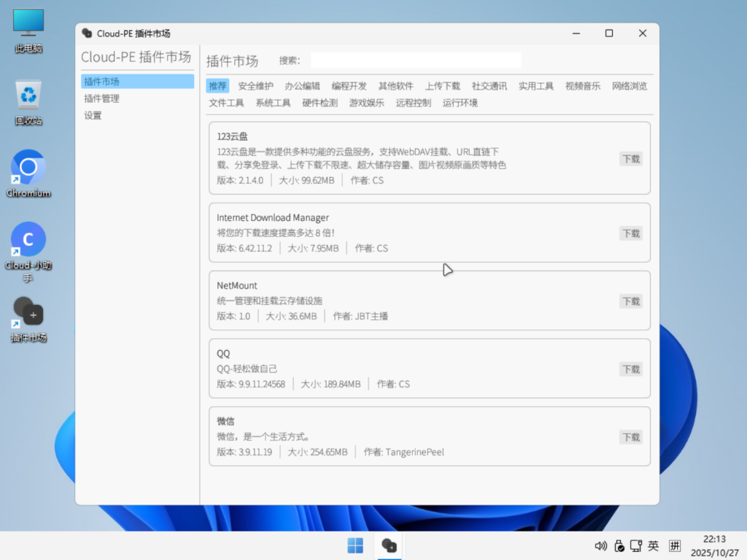Open the Windows Start menu
747x560 pixels.
(355, 545)
